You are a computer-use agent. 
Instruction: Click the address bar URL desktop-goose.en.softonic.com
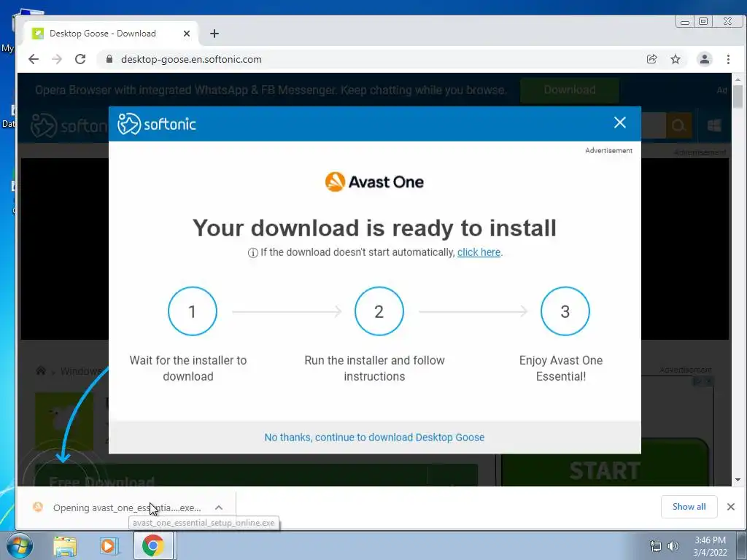coord(191,59)
